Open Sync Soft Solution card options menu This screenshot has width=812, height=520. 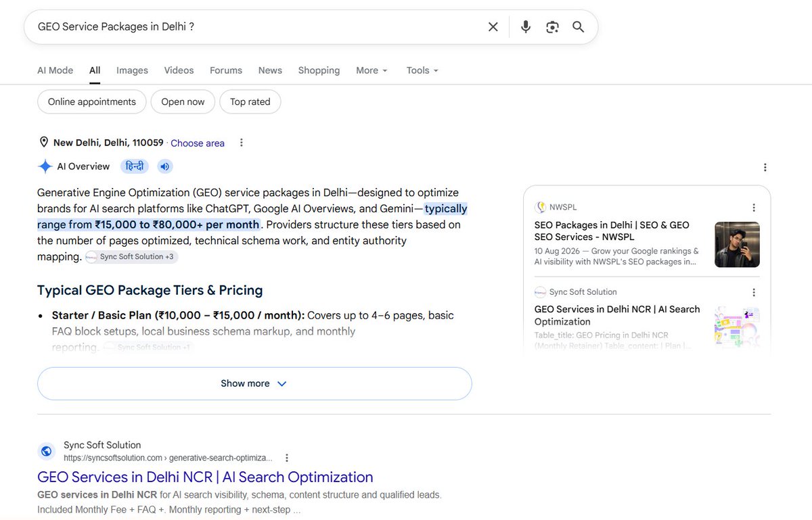click(x=754, y=292)
